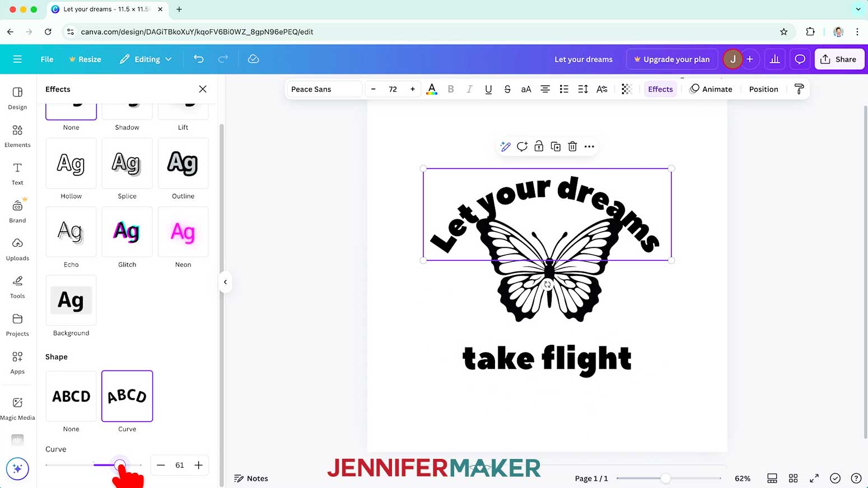
Task: Click the copy style paint roller icon
Action: coord(799,89)
